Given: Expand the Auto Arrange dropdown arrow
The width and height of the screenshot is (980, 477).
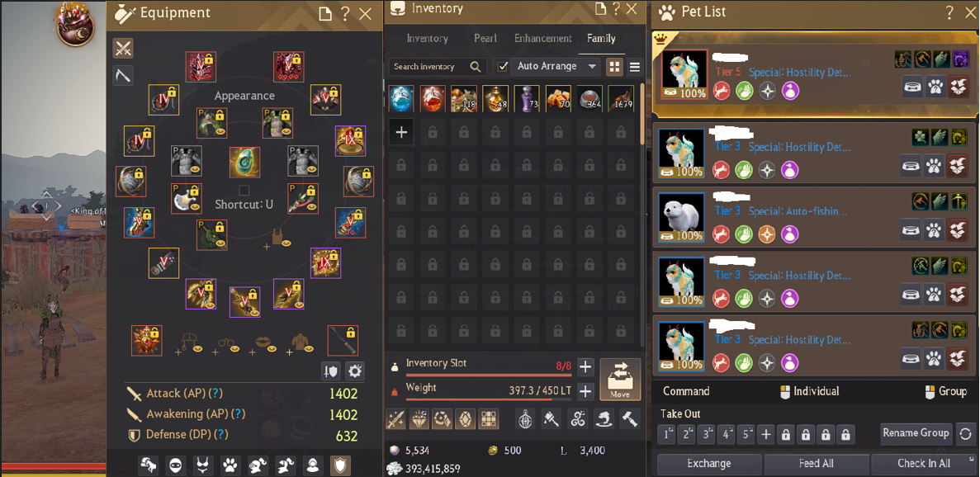Looking at the screenshot, I should (593, 66).
